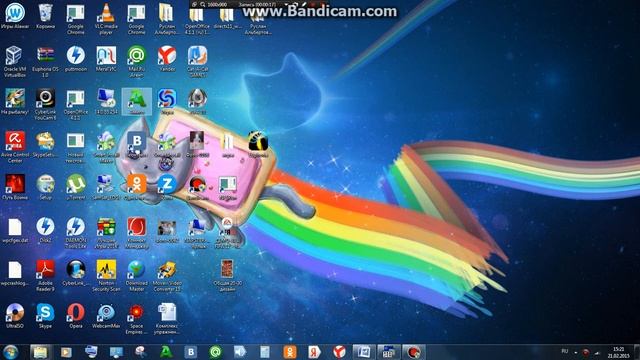Launch the Yandex browser desktop shortcut
The width and height of the screenshot is (640, 360).
(167, 59)
